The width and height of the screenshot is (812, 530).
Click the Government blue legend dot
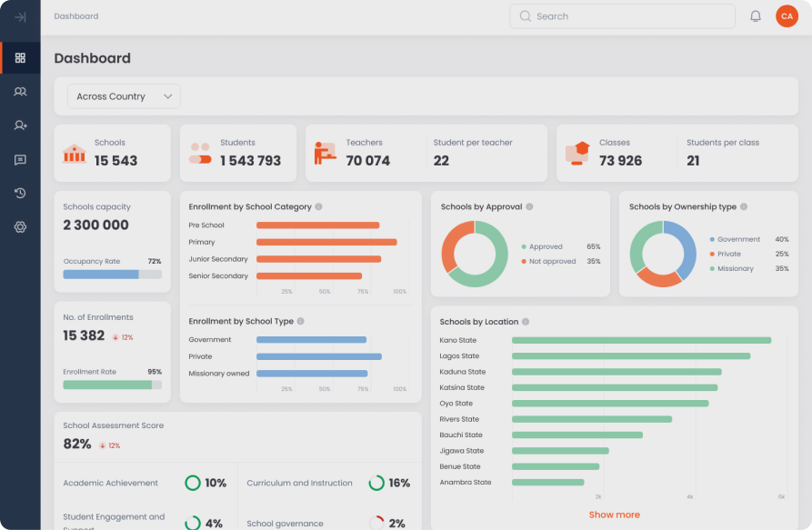[712, 239]
